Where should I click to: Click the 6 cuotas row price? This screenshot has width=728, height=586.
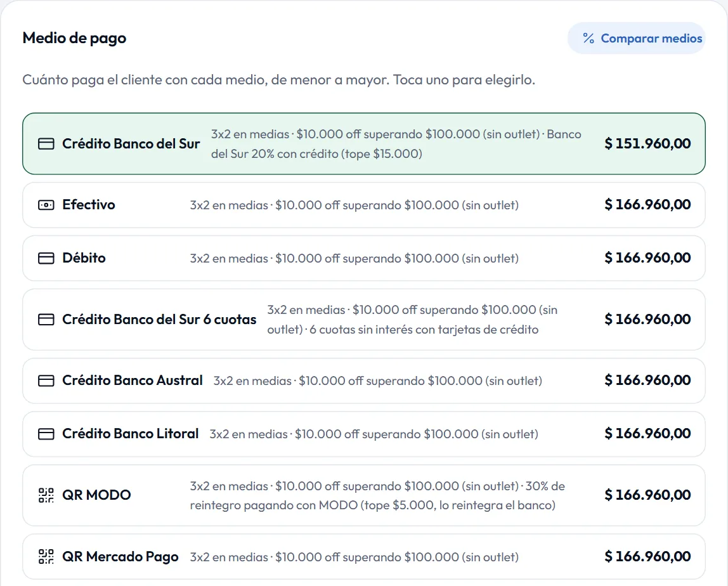pyautogui.click(x=647, y=319)
